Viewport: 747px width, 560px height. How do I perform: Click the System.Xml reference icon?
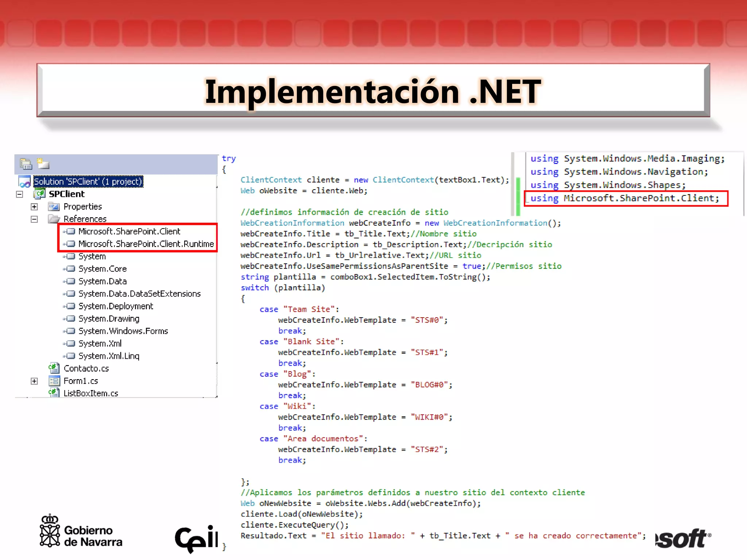point(69,343)
